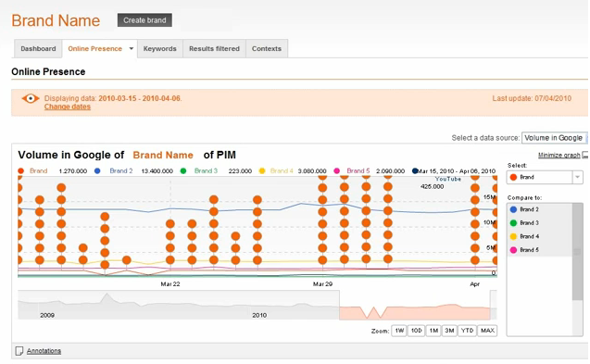Click Brand 4 label in chart legend
590x364 pixels.
click(x=282, y=171)
